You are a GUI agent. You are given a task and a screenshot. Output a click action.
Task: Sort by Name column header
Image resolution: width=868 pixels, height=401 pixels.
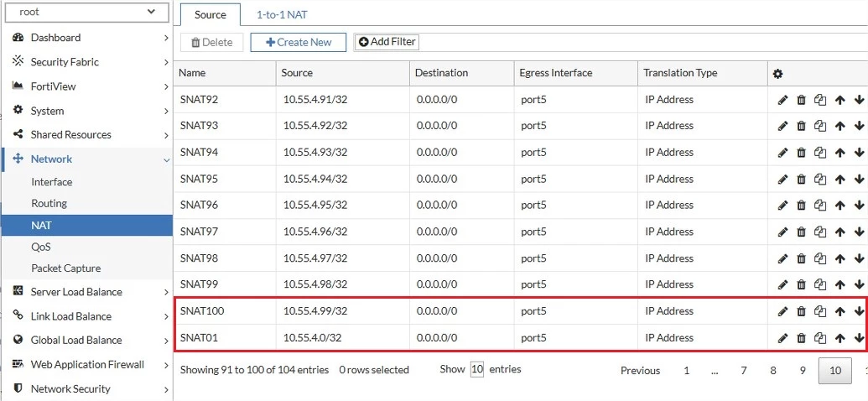click(225, 73)
